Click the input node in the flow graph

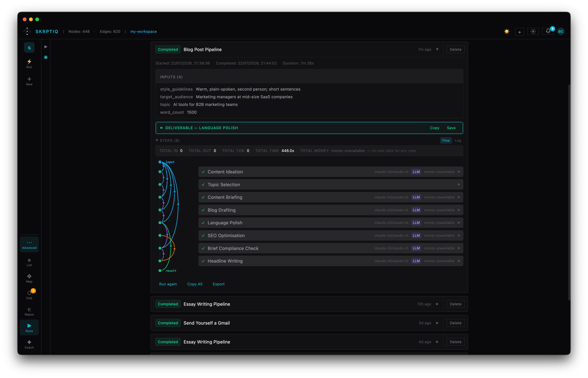click(x=160, y=162)
